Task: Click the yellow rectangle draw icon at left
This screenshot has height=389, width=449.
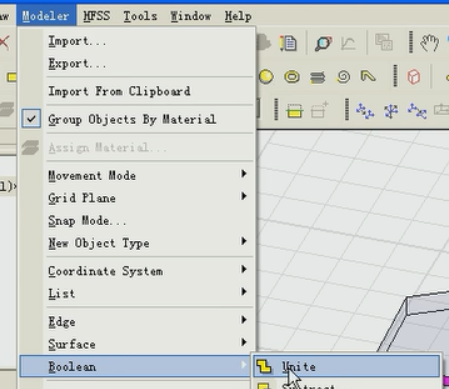Action: tap(12, 77)
